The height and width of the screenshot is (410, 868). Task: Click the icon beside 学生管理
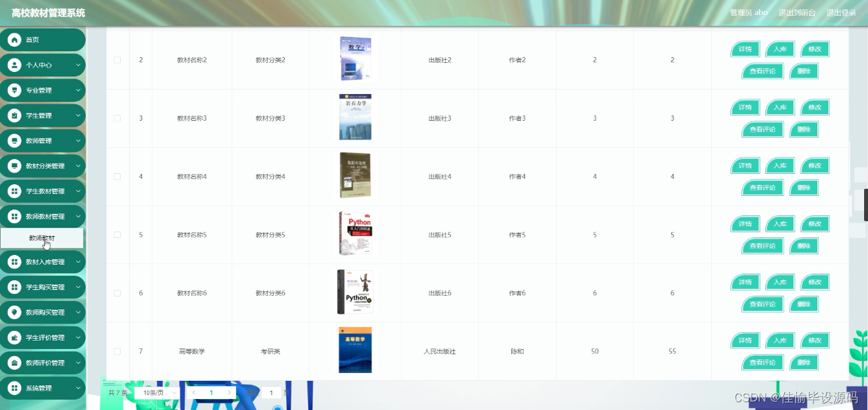pos(14,115)
